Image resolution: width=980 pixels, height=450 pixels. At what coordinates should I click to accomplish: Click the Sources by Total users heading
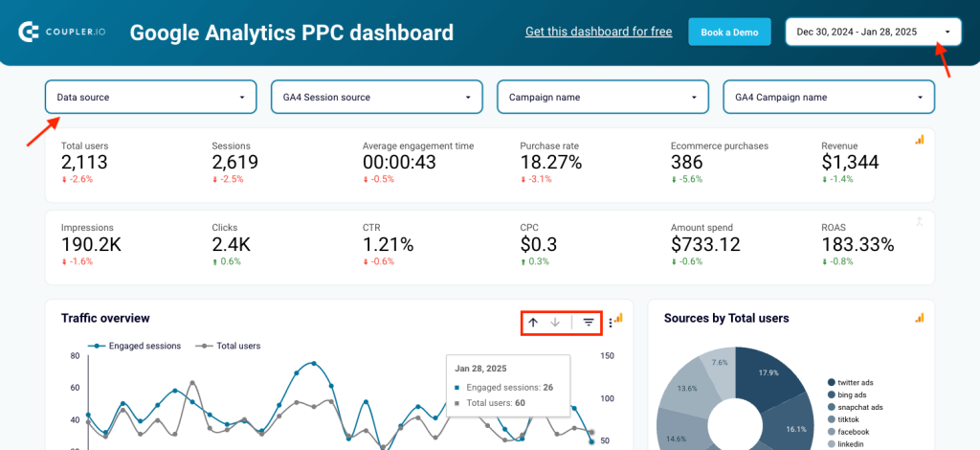click(x=726, y=318)
